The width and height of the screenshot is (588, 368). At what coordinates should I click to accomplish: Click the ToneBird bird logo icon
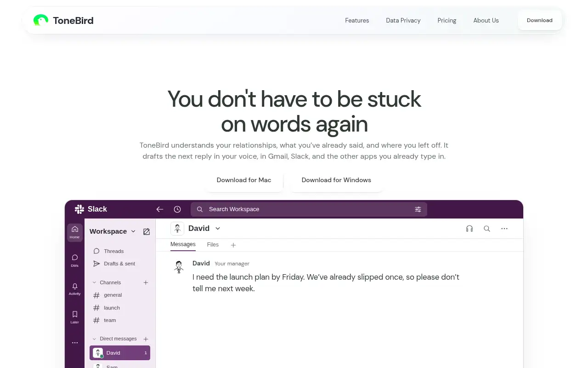pyautogui.click(x=41, y=20)
